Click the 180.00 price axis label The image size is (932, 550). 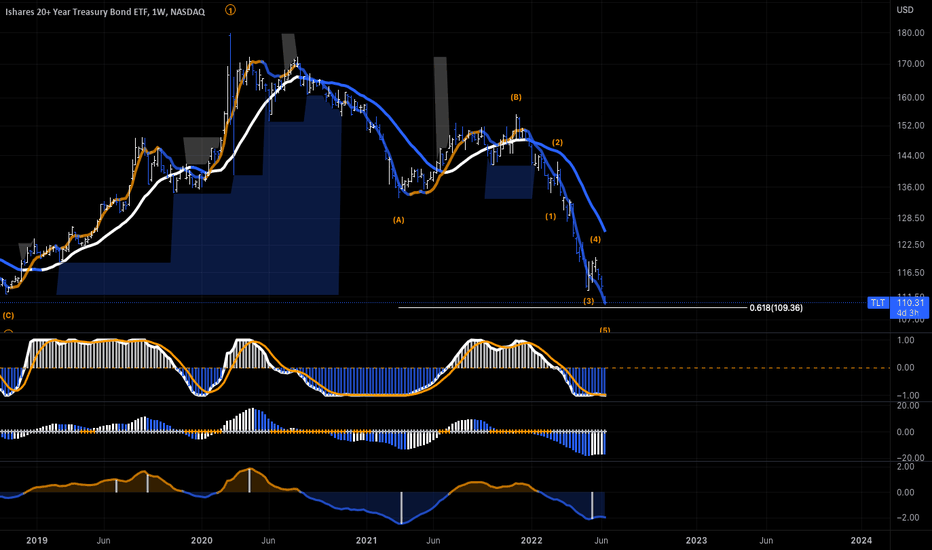[911, 33]
